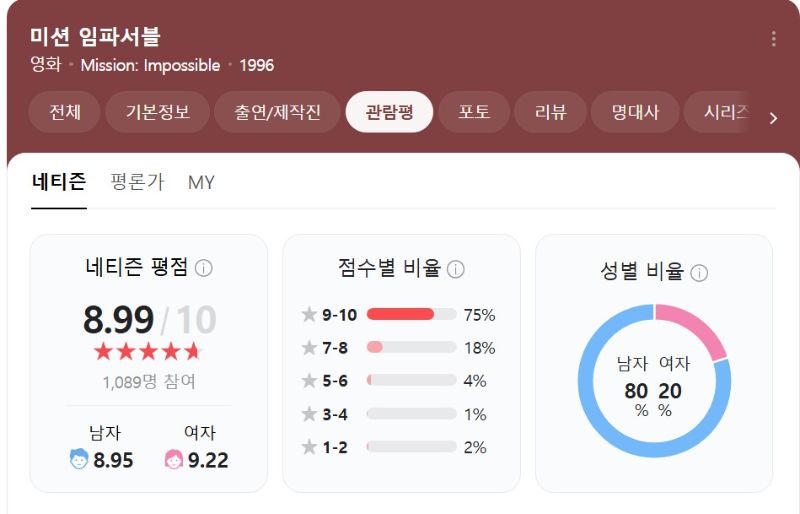Click the 미션 임파서블 movie title

(95, 37)
